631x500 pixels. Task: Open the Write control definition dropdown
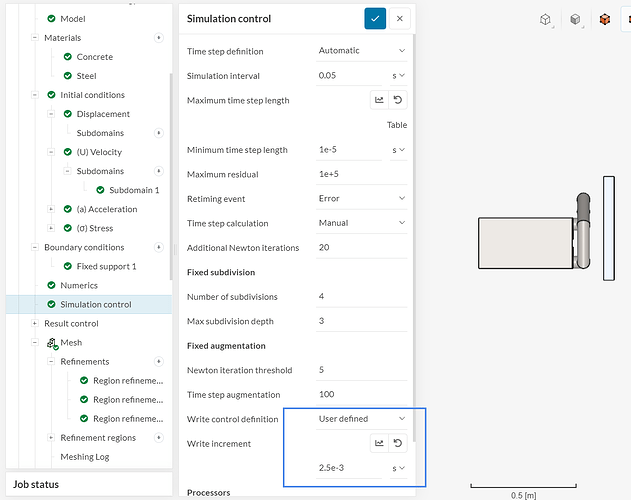pyautogui.click(x=362, y=419)
